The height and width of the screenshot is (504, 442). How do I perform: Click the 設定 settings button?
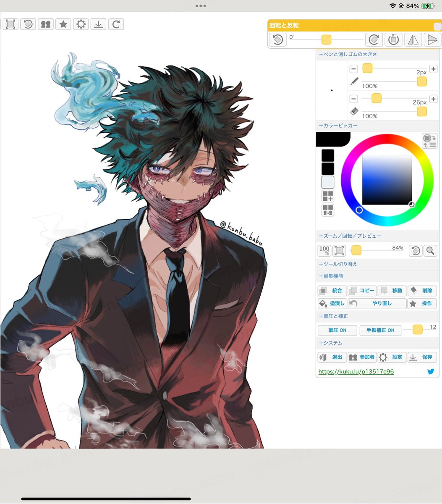coord(392,357)
